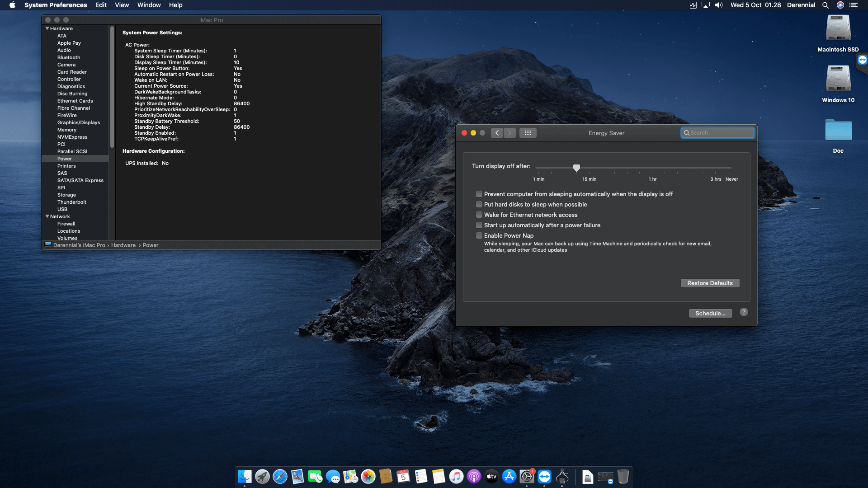Screen dimensions: 868x488
Task: Open Safari from the Dock
Action: click(x=279, y=477)
